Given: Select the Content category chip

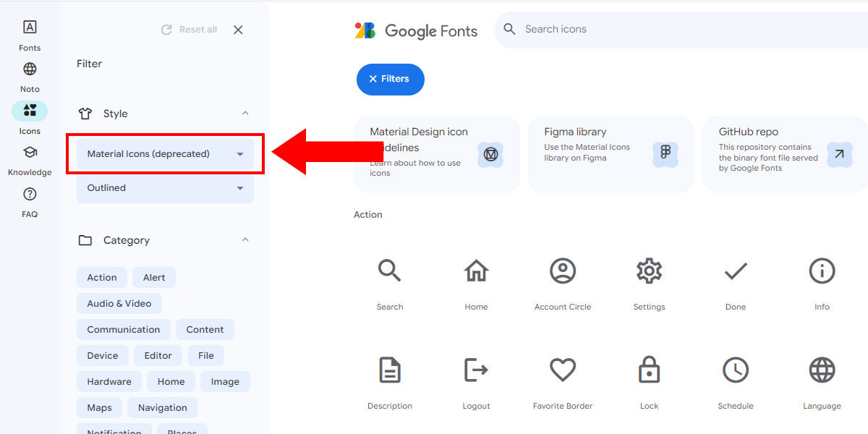Looking at the screenshot, I should click(205, 330).
